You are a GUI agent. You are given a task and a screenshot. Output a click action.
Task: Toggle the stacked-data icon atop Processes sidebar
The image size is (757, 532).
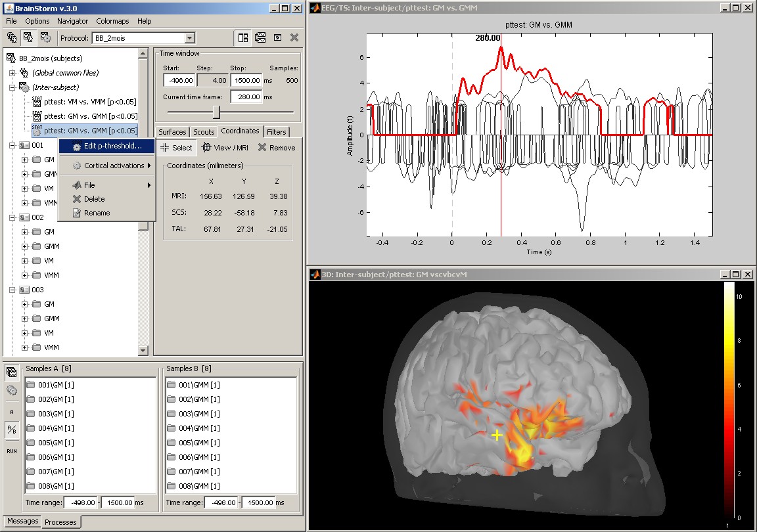(x=12, y=372)
